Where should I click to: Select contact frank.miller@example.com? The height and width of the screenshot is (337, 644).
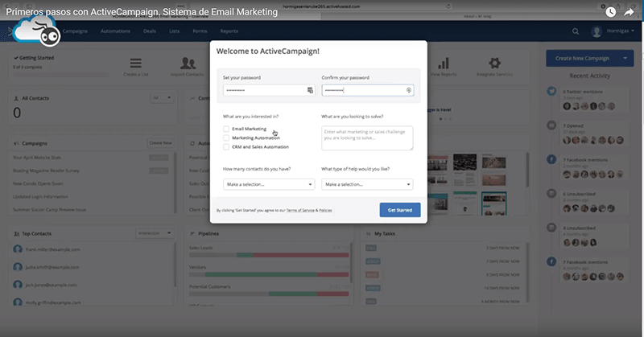tap(52, 249)
